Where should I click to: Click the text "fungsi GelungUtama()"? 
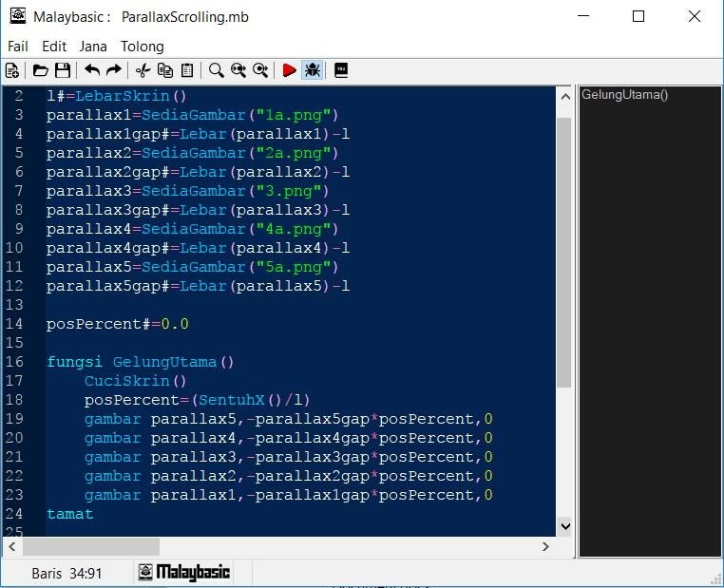tap(141, 362)
